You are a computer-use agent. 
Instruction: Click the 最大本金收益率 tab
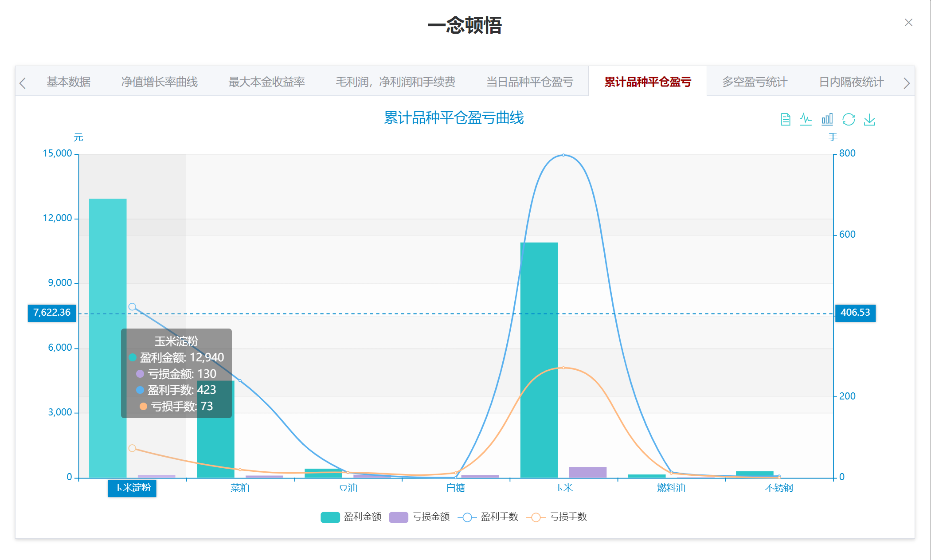point(266,82)
